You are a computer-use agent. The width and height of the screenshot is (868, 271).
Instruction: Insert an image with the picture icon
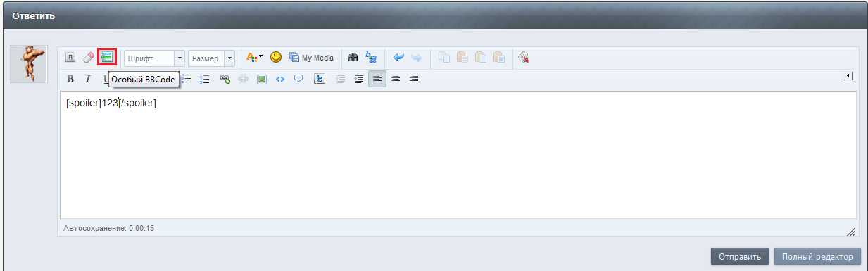tap(261, 79)
